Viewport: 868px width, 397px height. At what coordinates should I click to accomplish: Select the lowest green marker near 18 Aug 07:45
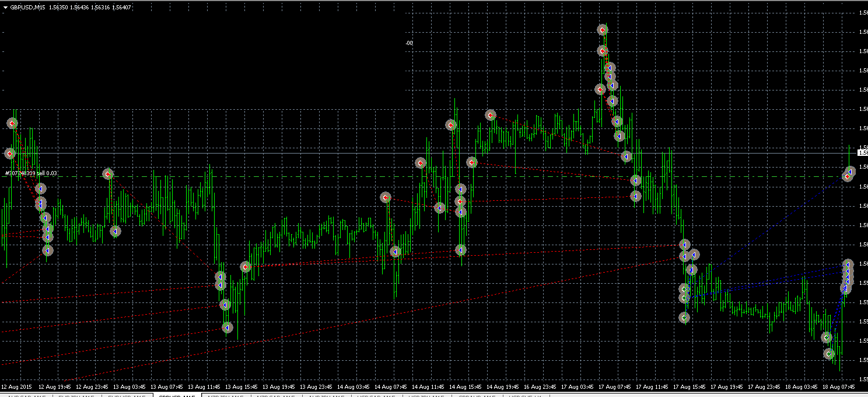(x=829, y=354)
